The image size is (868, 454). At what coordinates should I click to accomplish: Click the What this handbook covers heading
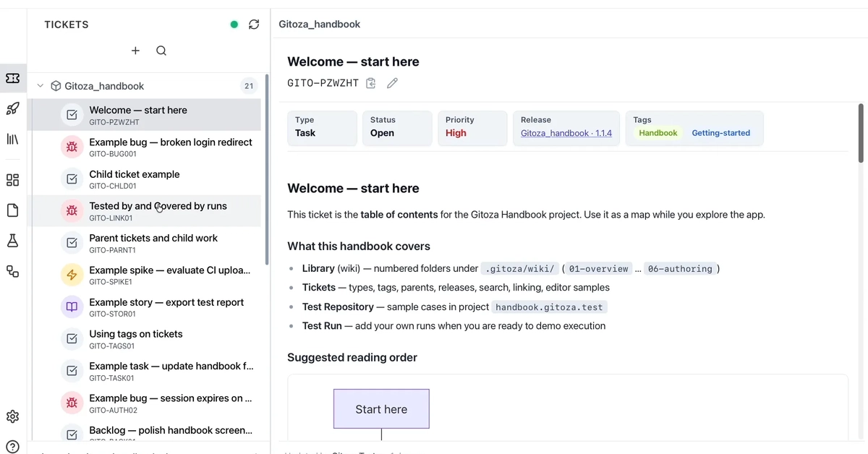click(359, 247)
